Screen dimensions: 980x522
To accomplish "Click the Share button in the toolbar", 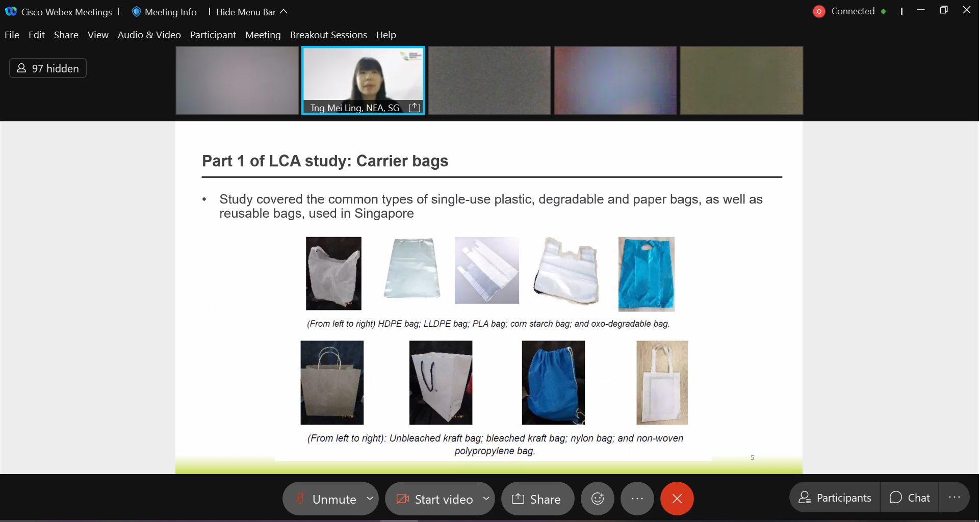I will [537, 499].
